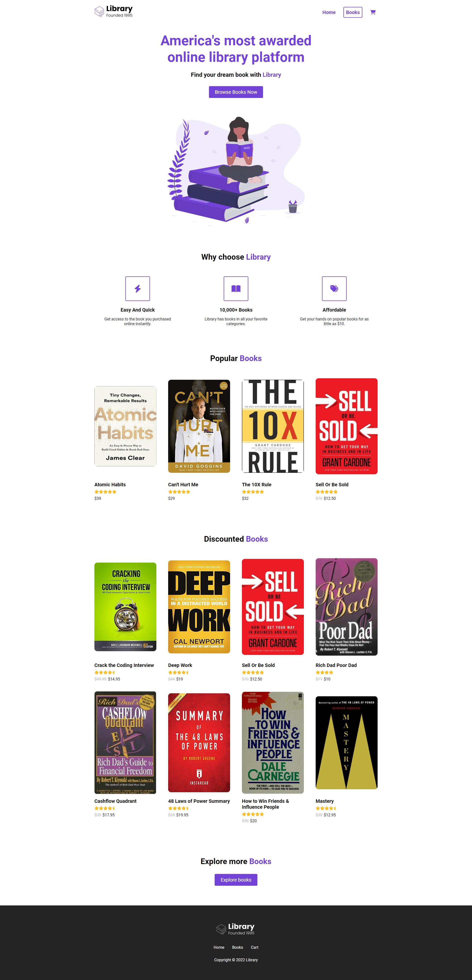Click the Explore books button

[236, 880]
